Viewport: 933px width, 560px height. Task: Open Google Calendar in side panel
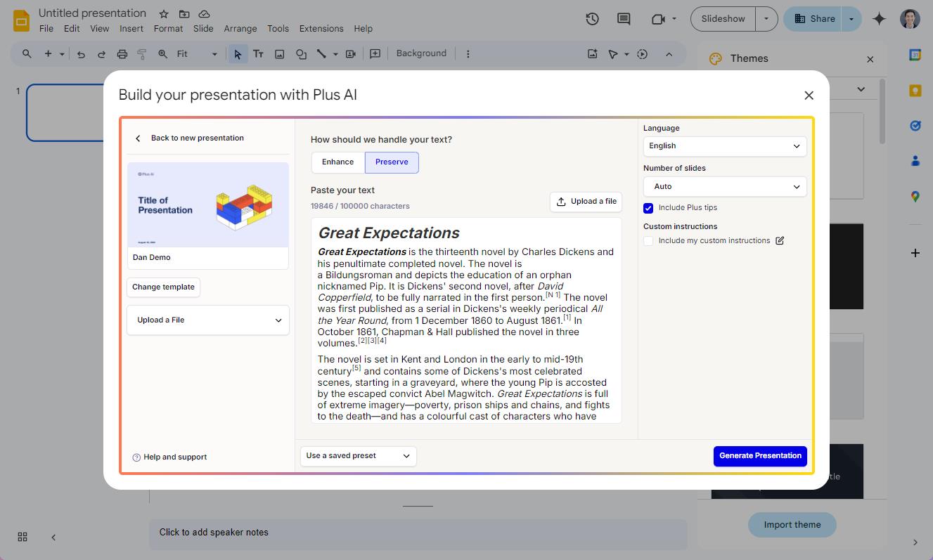[x=915, y=55]
